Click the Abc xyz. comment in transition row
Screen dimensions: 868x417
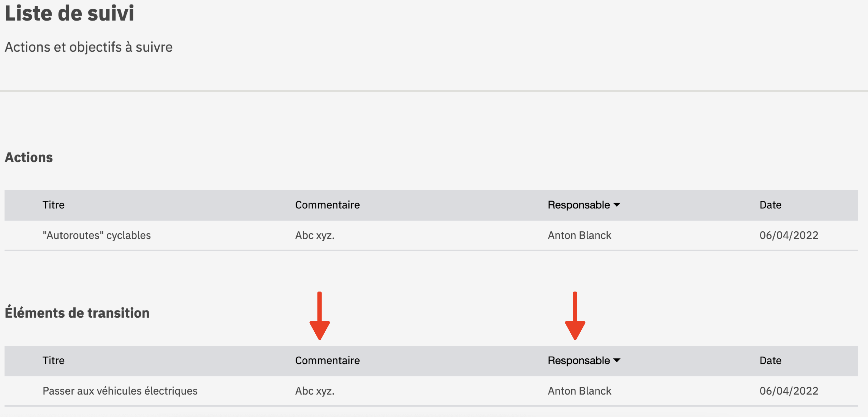[315, 391]
